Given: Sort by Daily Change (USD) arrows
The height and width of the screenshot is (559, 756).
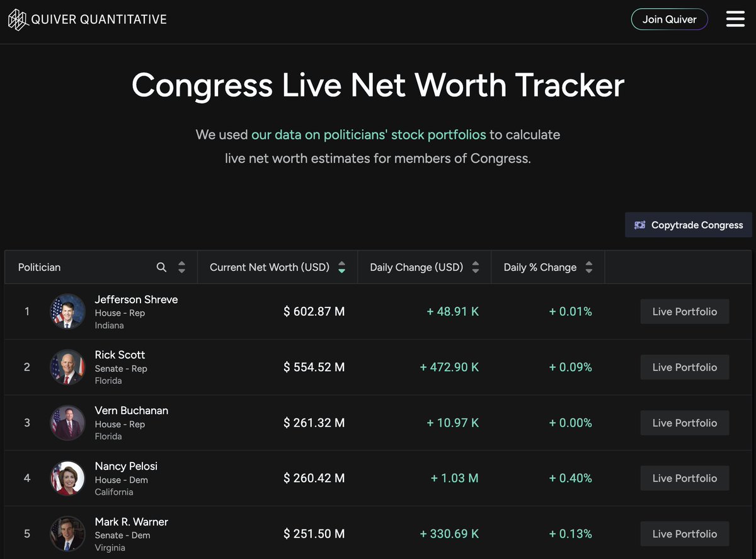Looking at the screenshot, I should point(476,267).
